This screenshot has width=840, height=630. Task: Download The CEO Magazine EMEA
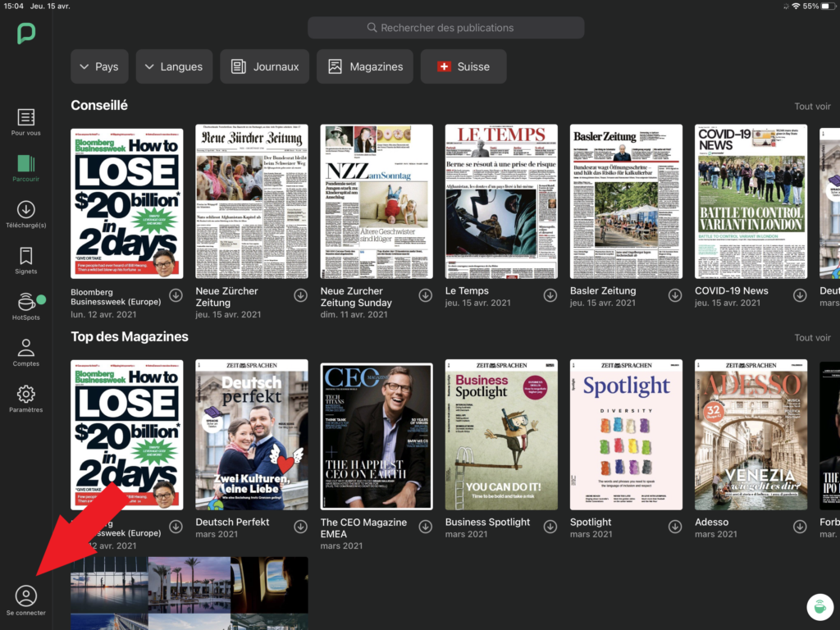(x=426, y=527)
